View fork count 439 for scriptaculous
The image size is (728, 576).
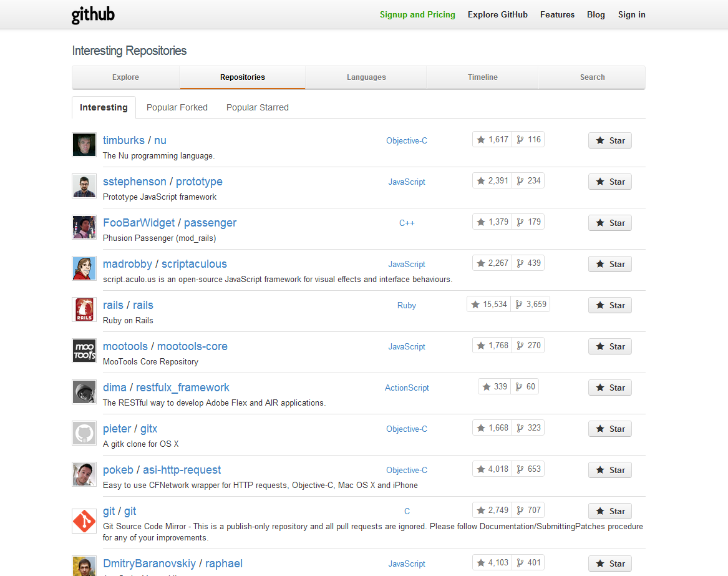pyautogui.click(x=528, y=263)
